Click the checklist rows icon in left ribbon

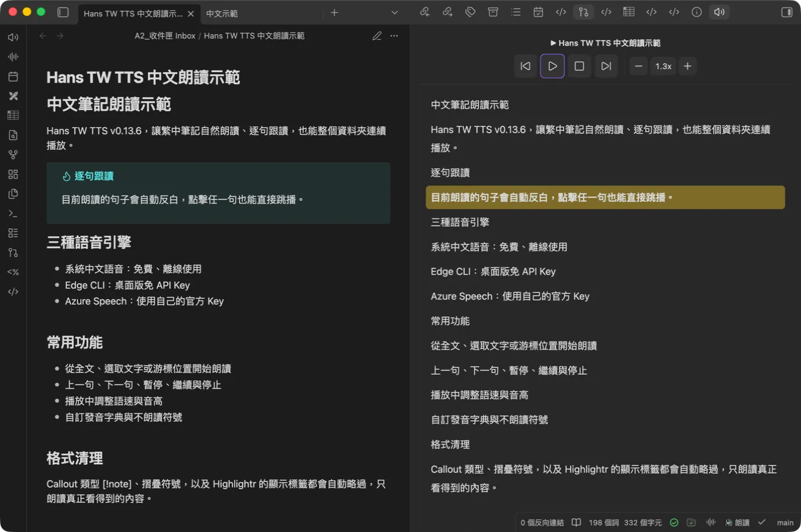tap(13, 233)
